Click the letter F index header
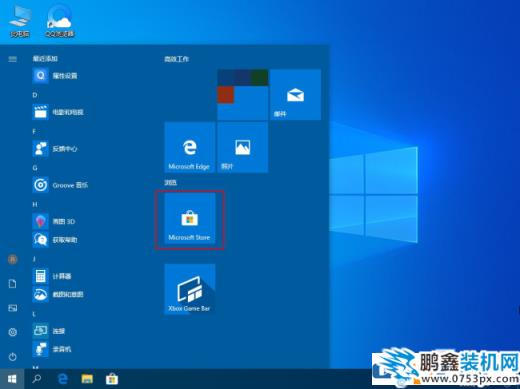The image size is (520, 389). 34,132
